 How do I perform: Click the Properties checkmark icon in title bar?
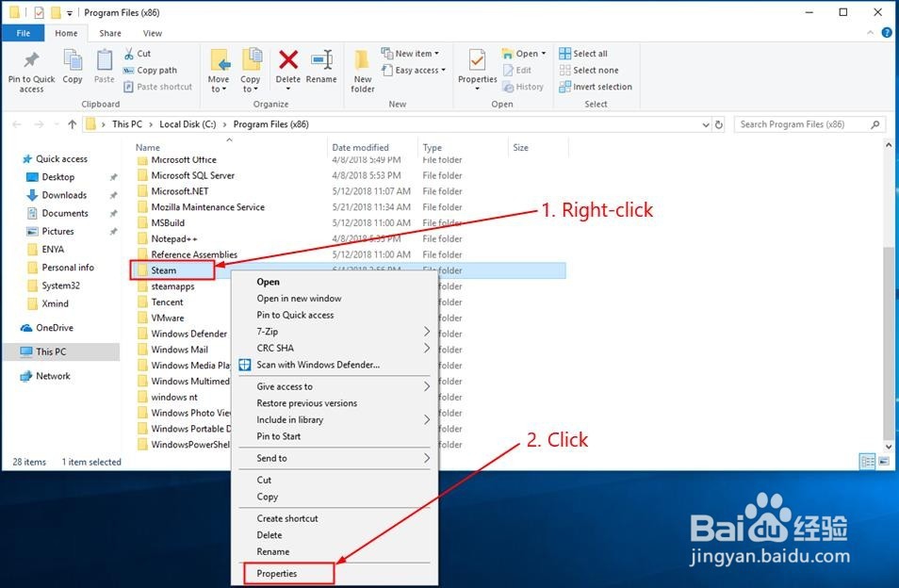39,12
